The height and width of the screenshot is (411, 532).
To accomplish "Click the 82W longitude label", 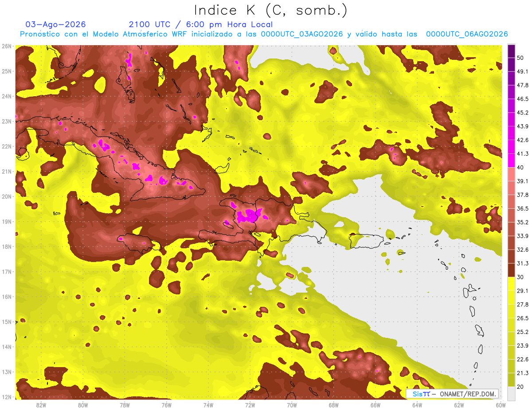I will (x=41, y=405).
